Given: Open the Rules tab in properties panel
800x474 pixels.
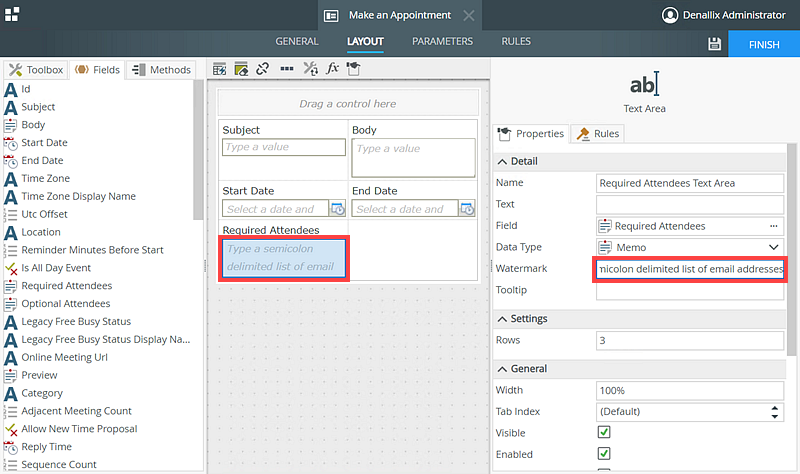Looking at the screenshot, I should click(598, 134).
